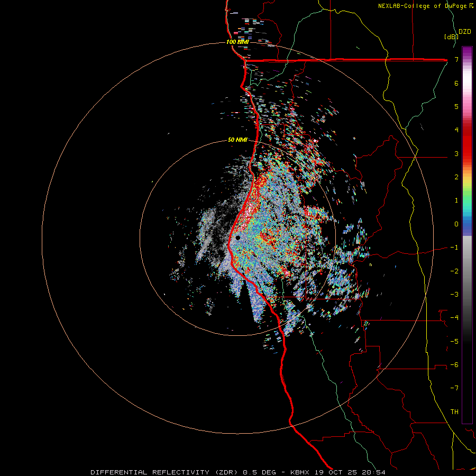Click the 7 value on the color scale
This screenshot has height=476, width=476.
pyautogui.click(x=456, y=59)
